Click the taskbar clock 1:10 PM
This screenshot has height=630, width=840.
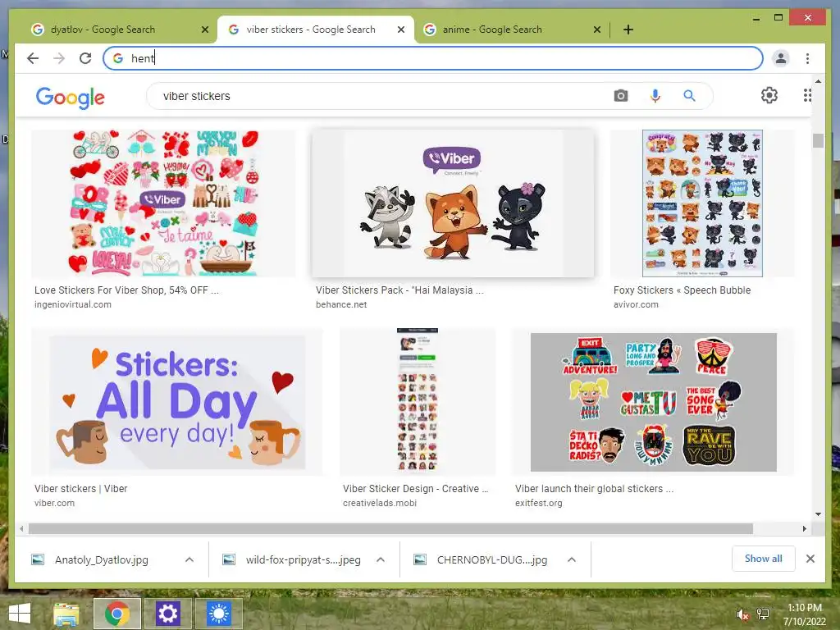coord(804,608)
